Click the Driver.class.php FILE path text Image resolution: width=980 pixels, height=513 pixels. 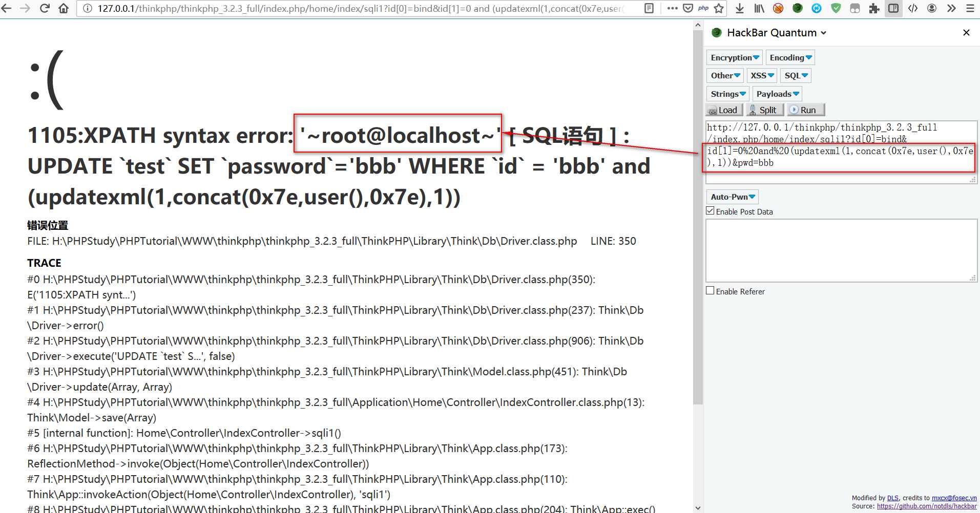(x=315, y=241)
